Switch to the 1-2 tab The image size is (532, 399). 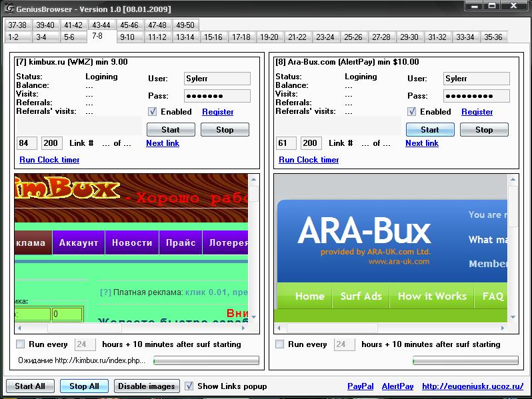click(x=18, y=37)
